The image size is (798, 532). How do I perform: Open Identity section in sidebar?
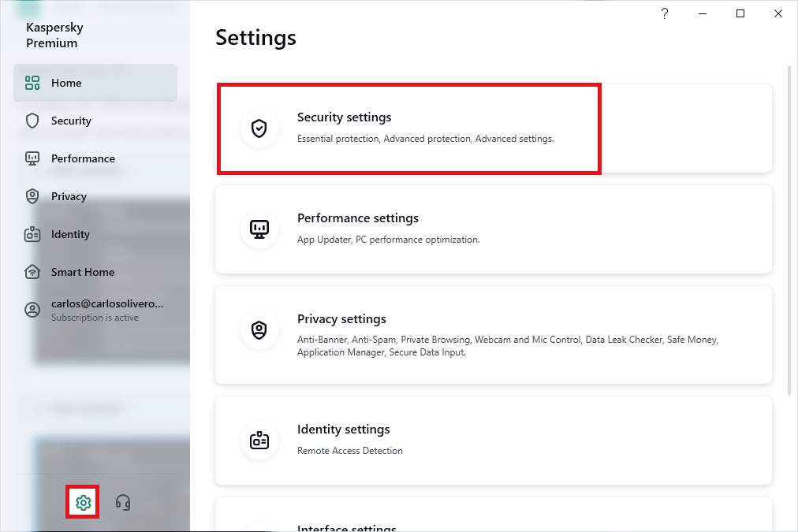(x=70, y=234)
